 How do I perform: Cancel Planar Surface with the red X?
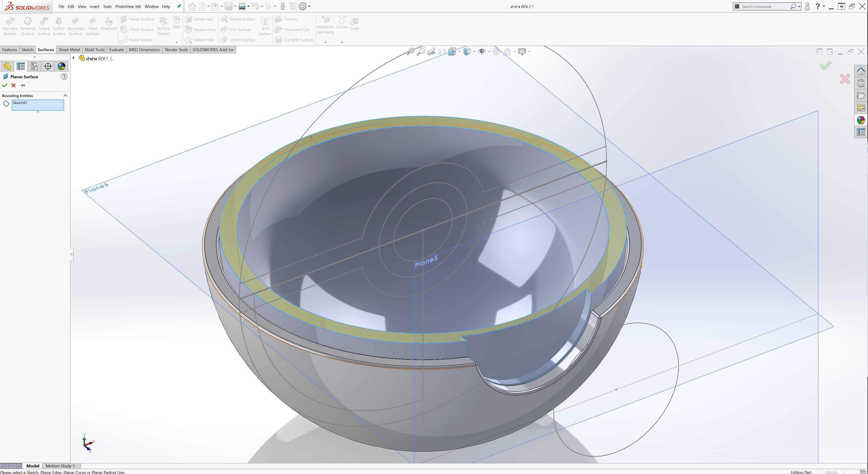pos(14,85)
